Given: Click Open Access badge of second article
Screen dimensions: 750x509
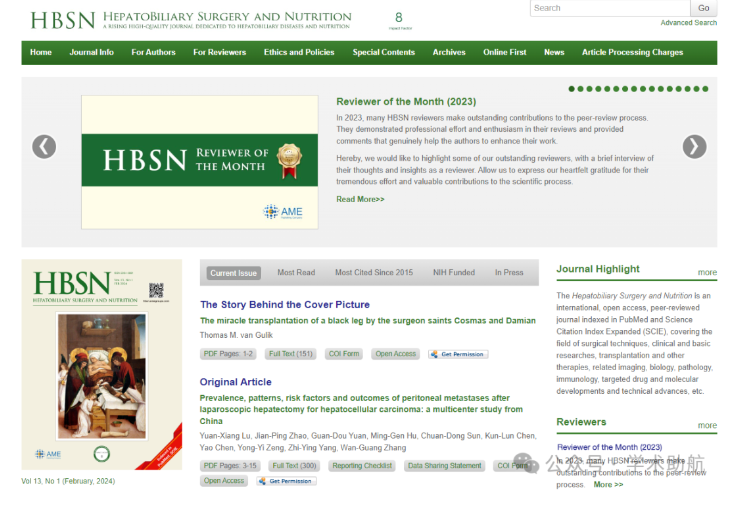Looking at the screenshot, I should coord(224,481).
